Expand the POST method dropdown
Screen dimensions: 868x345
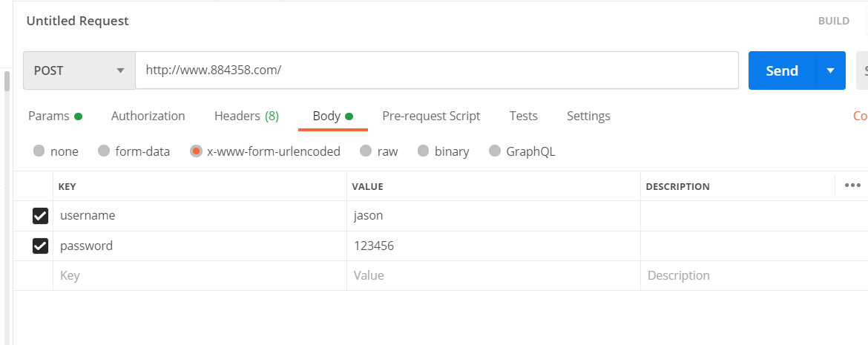[79, 70]
